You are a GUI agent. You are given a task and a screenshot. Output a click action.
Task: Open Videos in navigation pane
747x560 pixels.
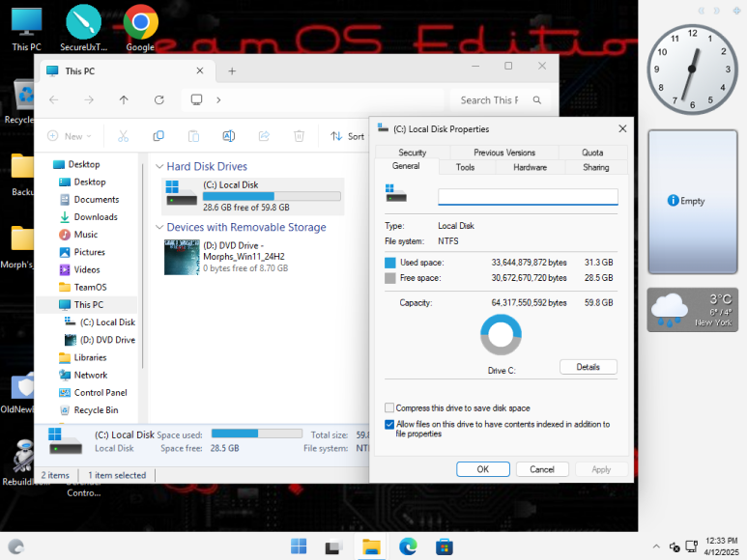[87, 269]
